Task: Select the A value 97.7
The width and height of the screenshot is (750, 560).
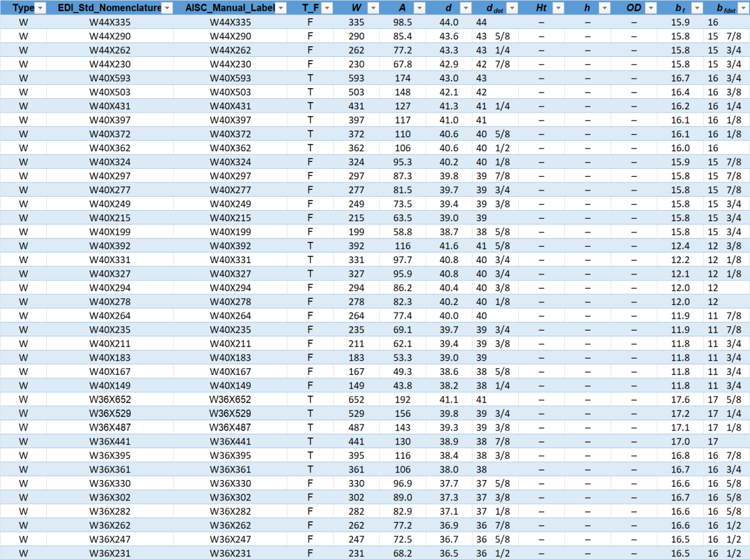Action: pos(402,260)
